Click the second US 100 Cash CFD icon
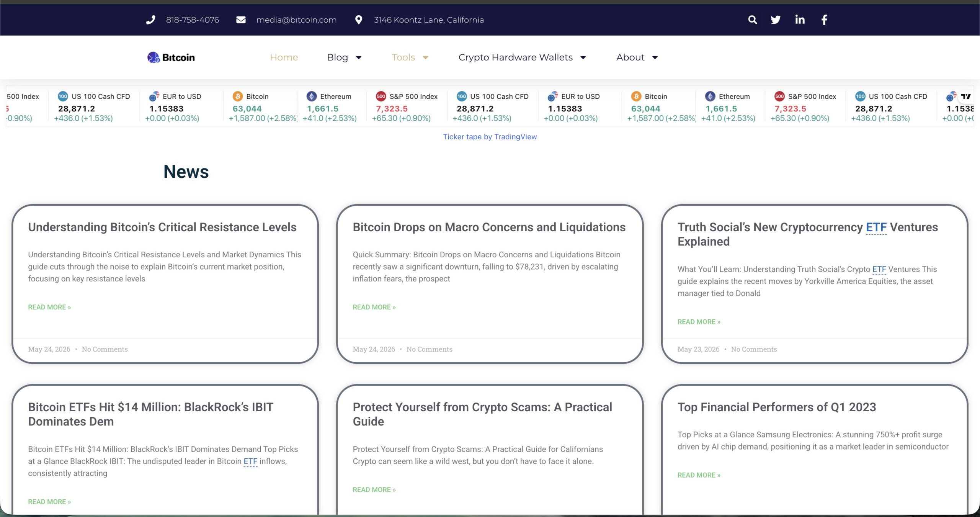This screenshot has height=517, width=980. click(x=462, y=97)
